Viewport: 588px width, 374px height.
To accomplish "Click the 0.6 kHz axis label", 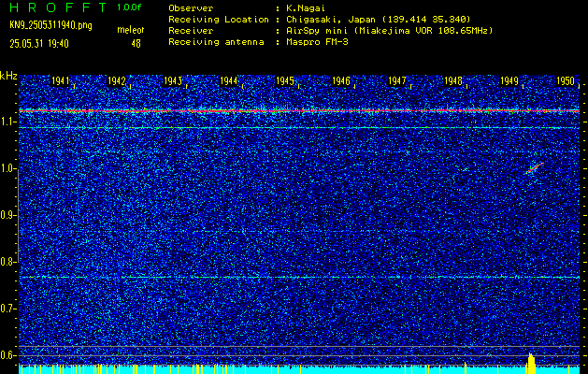I will tap(7, 355).
